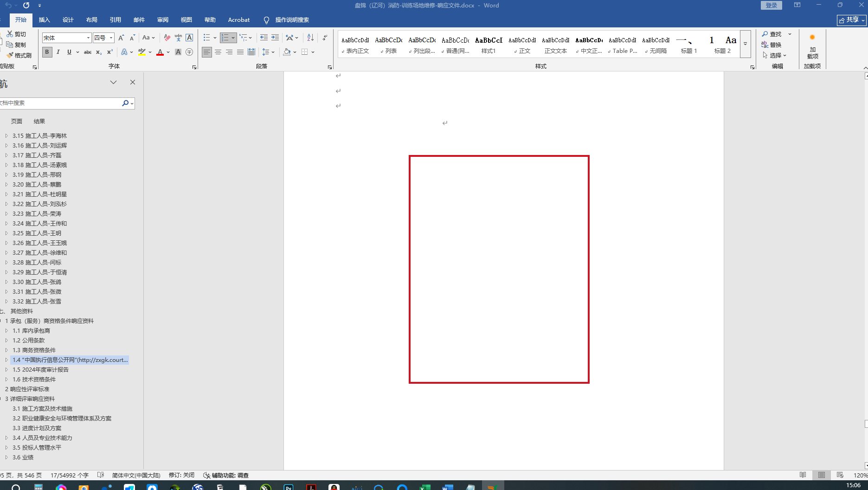This screenshot has width=868, height=490.
Task: Click the Copy (复制) icon
Action: [10, 45]
